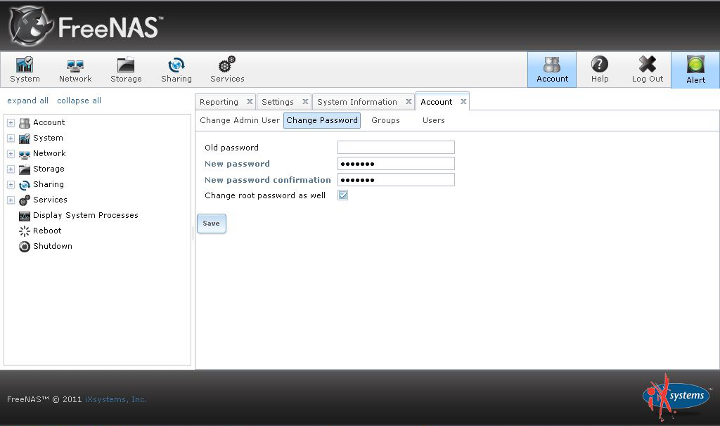Select Display System Processes tree label

click(85, 215)
